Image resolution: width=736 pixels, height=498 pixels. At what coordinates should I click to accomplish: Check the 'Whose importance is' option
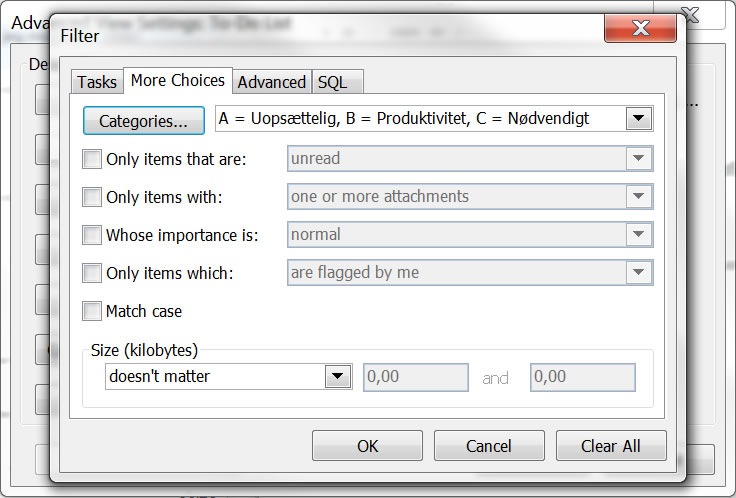pos(92,235)
